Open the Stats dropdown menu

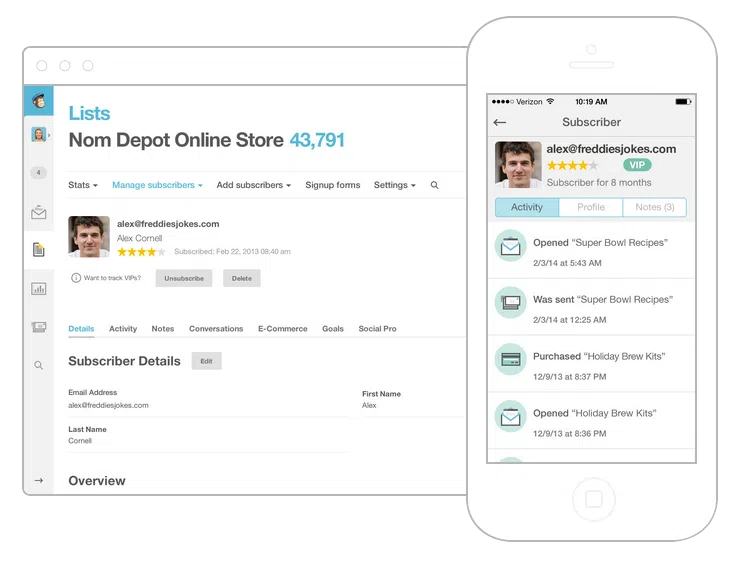pos(83,186)
